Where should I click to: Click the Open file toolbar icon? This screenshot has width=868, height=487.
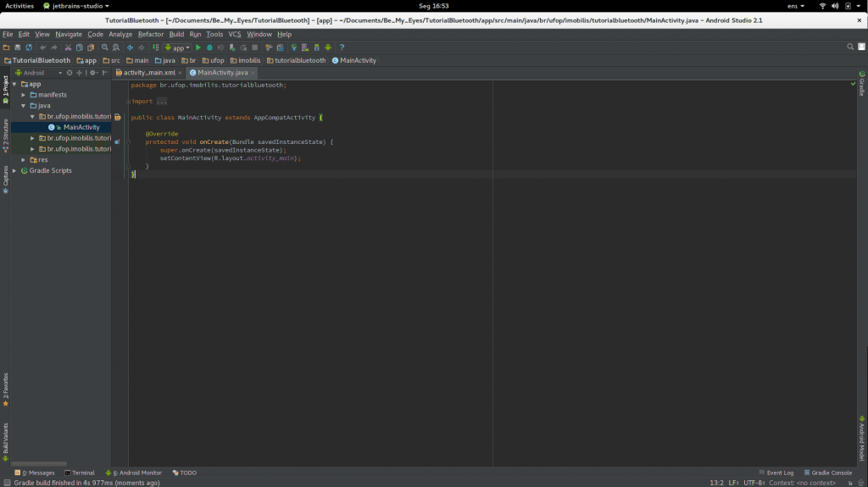pyautogui.click(x=6, y=47)
